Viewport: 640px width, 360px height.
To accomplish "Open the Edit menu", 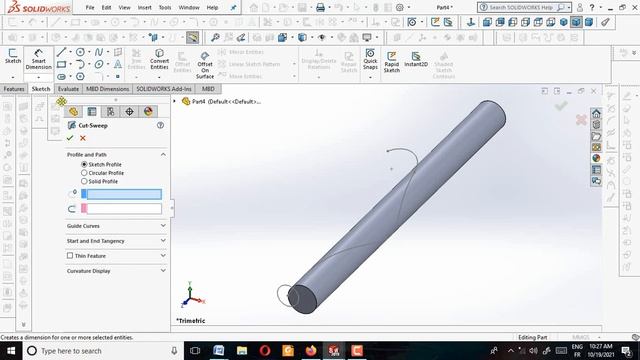I will (106, 7).
